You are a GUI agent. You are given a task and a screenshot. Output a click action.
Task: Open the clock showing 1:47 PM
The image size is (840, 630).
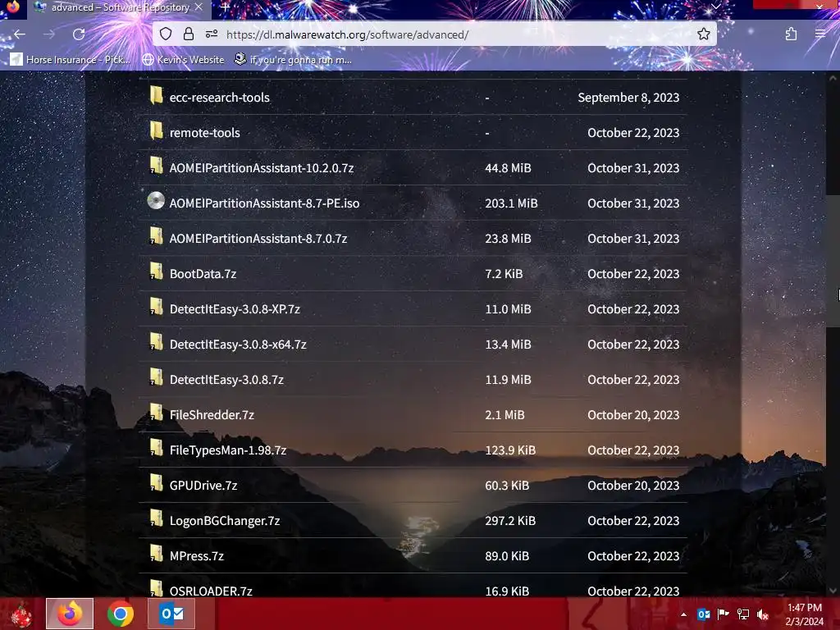click(x=804, y=614)
